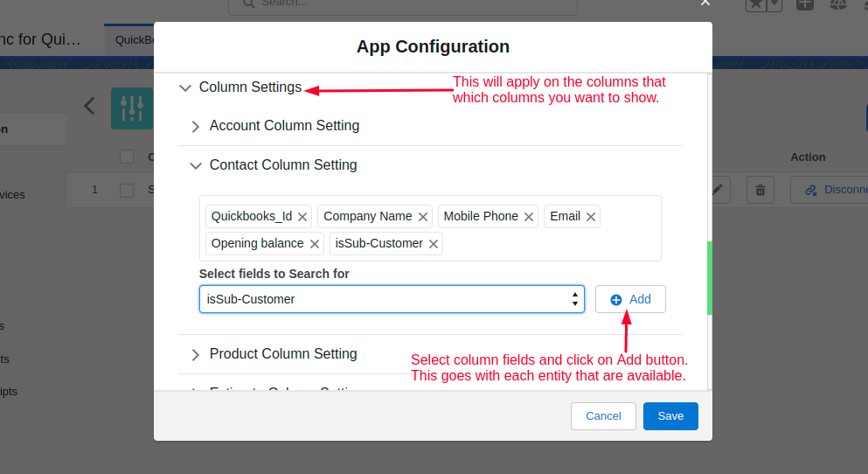Collapse the Column Settings section
This screenshot has height=474, width=868.
[x=184, y=87]
